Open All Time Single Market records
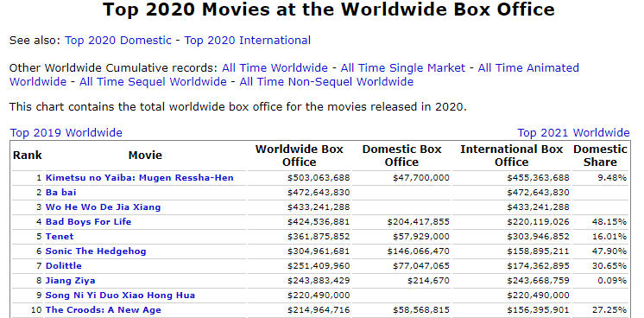 tap(403, 68)
